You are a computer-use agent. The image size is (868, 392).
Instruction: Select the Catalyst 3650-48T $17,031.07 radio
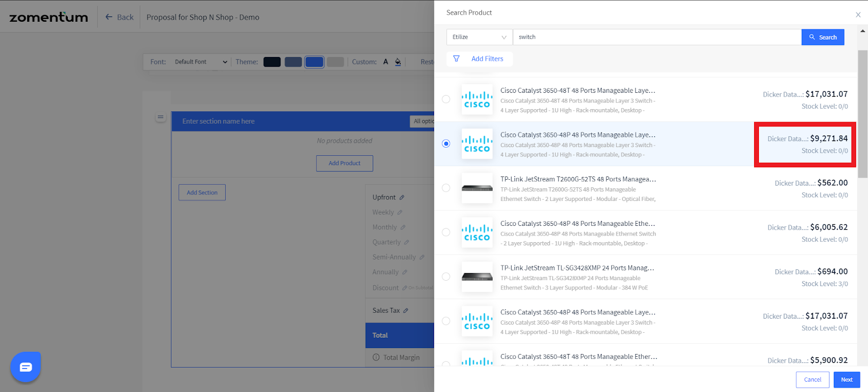(x=446, y=99)
